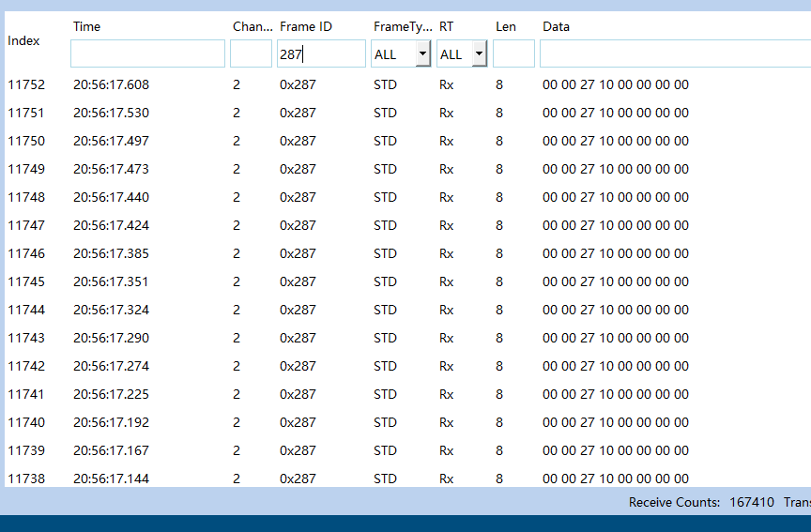The image size is (811, 532).
Task: Click the Frame ID filter box containing 287
Action: (x=321, y=54)
